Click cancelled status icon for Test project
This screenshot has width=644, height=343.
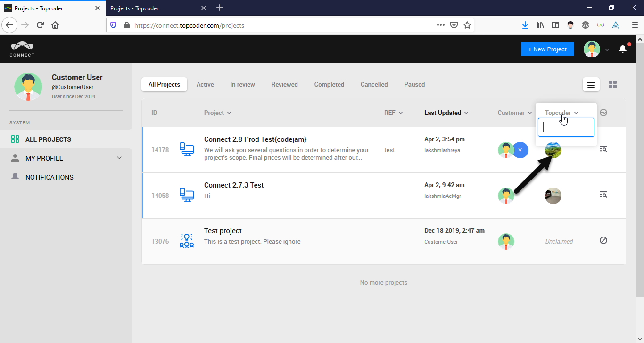603,240
